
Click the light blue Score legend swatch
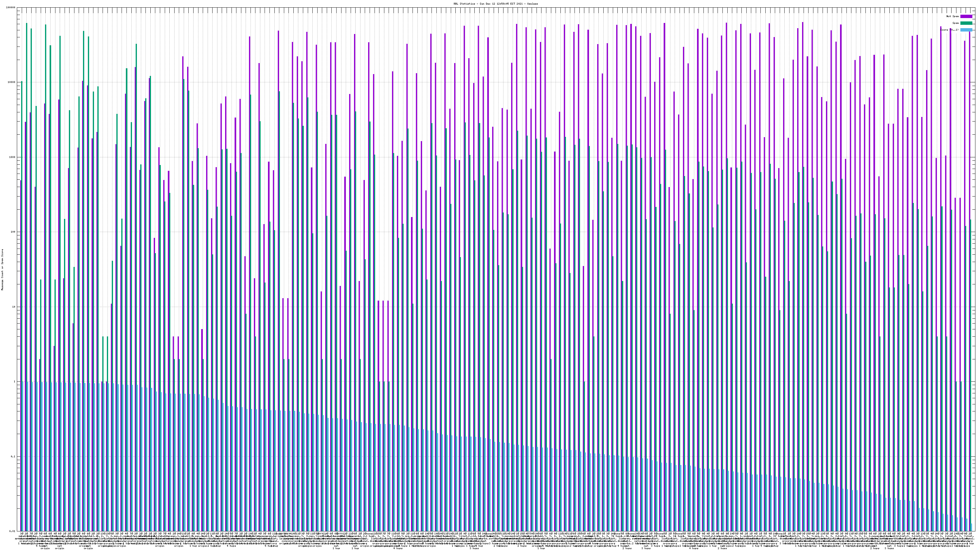pos(966,30)
